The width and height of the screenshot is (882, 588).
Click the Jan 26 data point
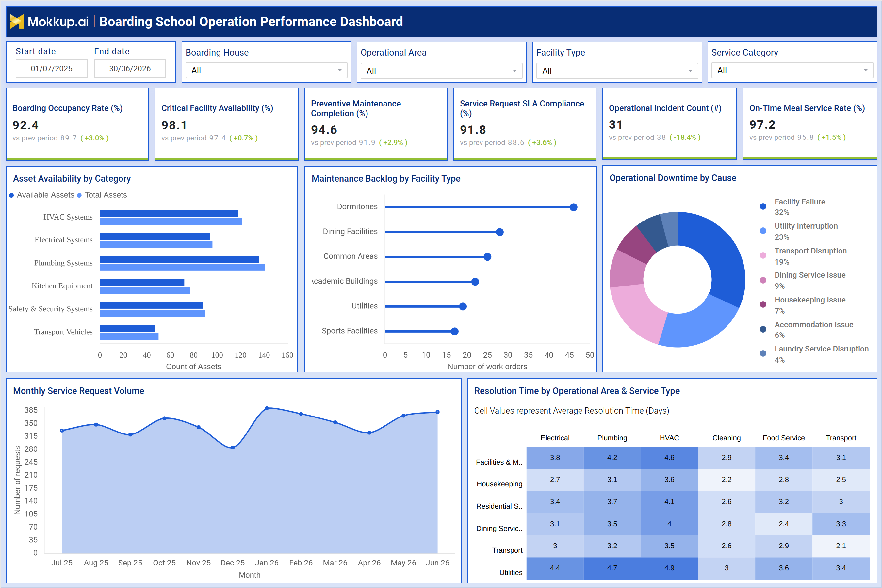click(x=267, y=408)
